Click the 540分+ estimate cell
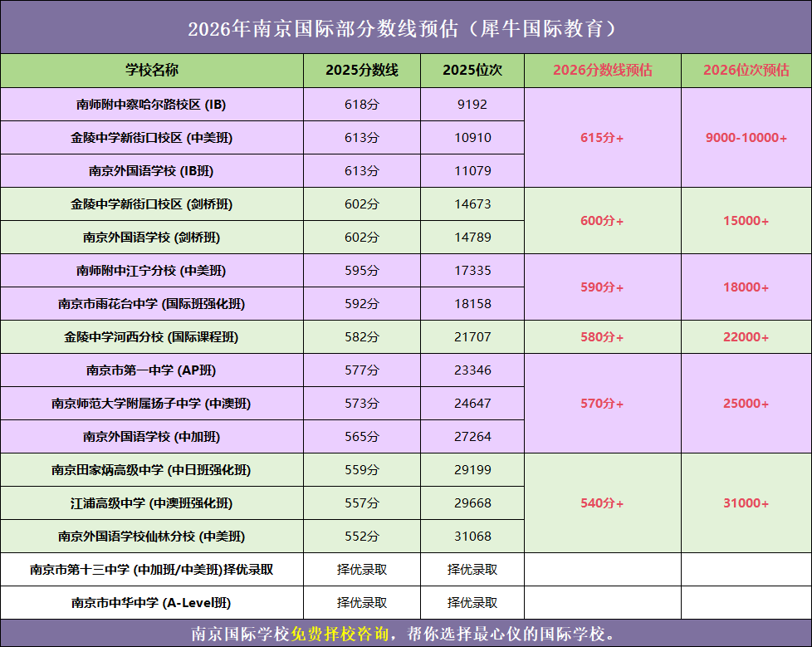Image resolution: width=812 pixels, height=647 pixels. click(602, 503)
